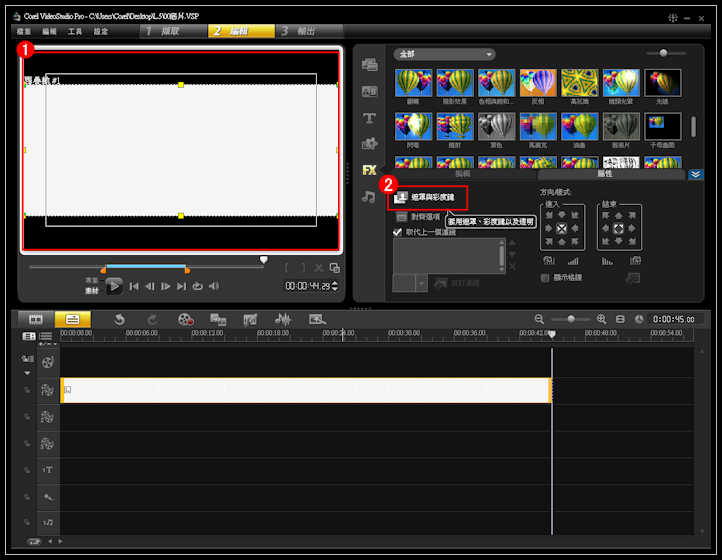Open the preview volume control
722x560 pixels.
[214, 286]
